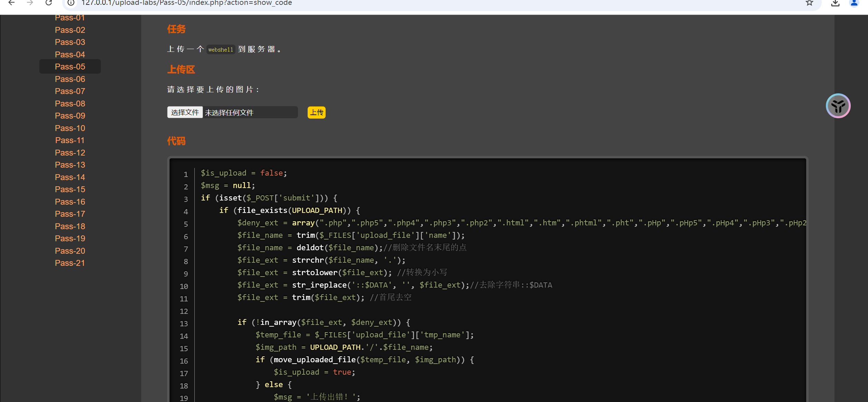Open the site info icon in address bar
This screenshot has width=868, height=402.
click(x=71, y=3)
